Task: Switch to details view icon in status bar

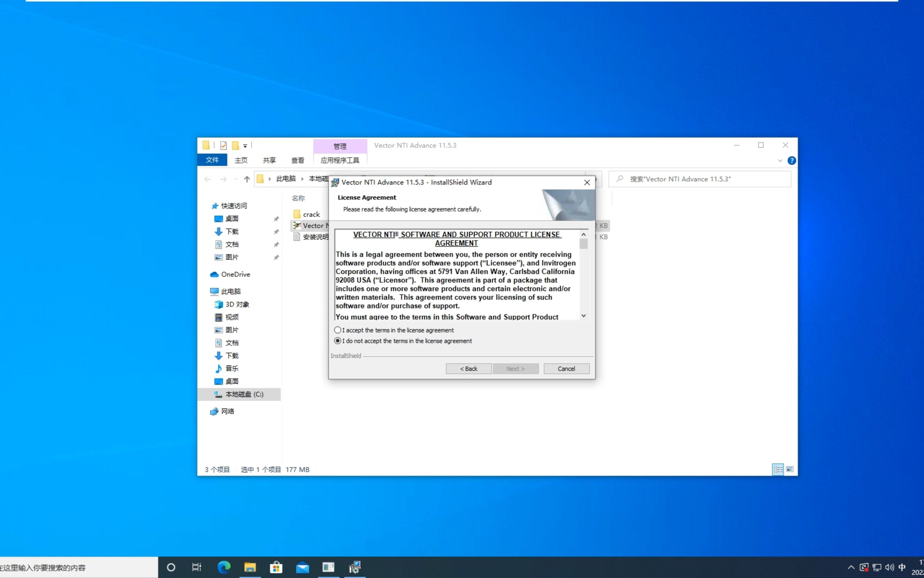Action: [x=778, y=469]
